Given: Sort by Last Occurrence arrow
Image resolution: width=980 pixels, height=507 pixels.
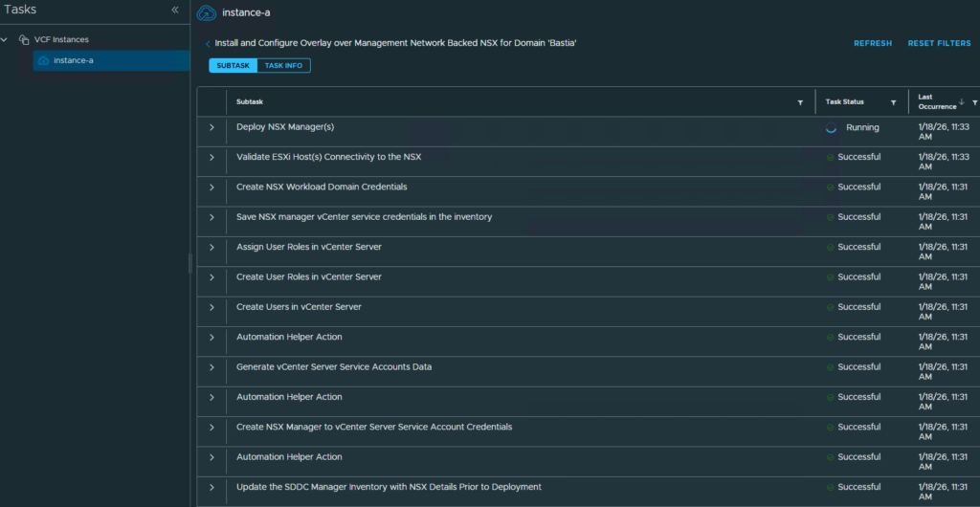Looking at the screenshot, I should coord(962,101).
